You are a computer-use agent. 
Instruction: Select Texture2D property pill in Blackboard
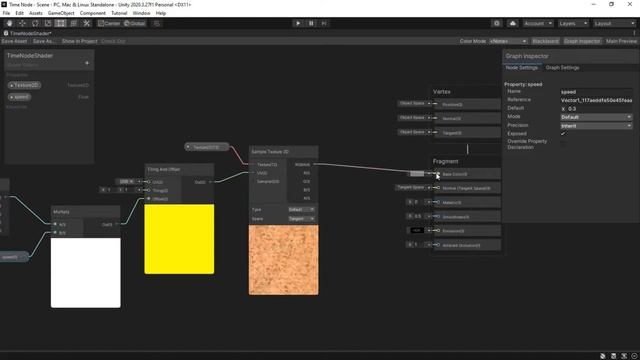pyautogui.click(x=24, y=85)
